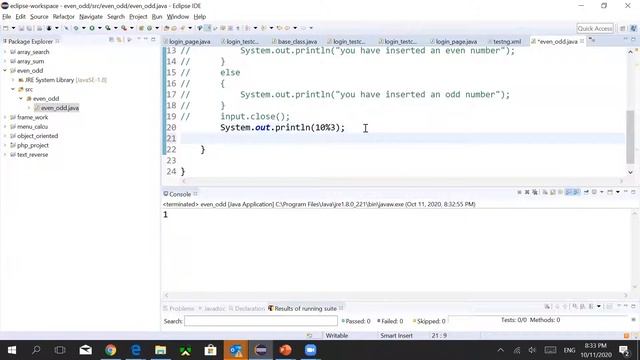
Task: Close the even_odd.java editor tab
Action: coord(582,41)
